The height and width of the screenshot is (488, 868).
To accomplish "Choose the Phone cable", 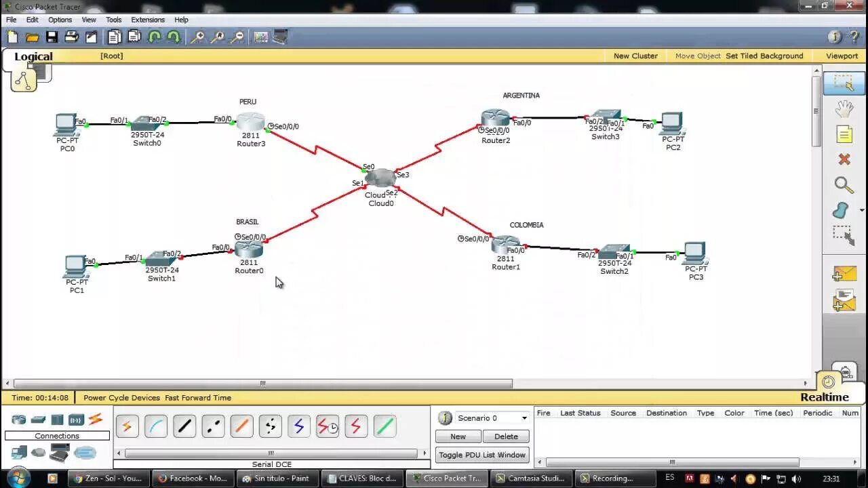I will pyautogui.click(x=270, y=426).
